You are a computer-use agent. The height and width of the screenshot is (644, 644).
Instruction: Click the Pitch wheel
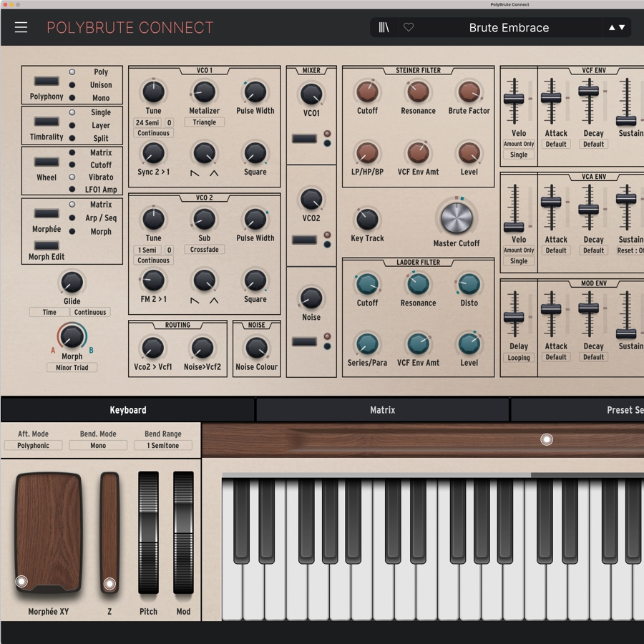(x=148, y=532)
